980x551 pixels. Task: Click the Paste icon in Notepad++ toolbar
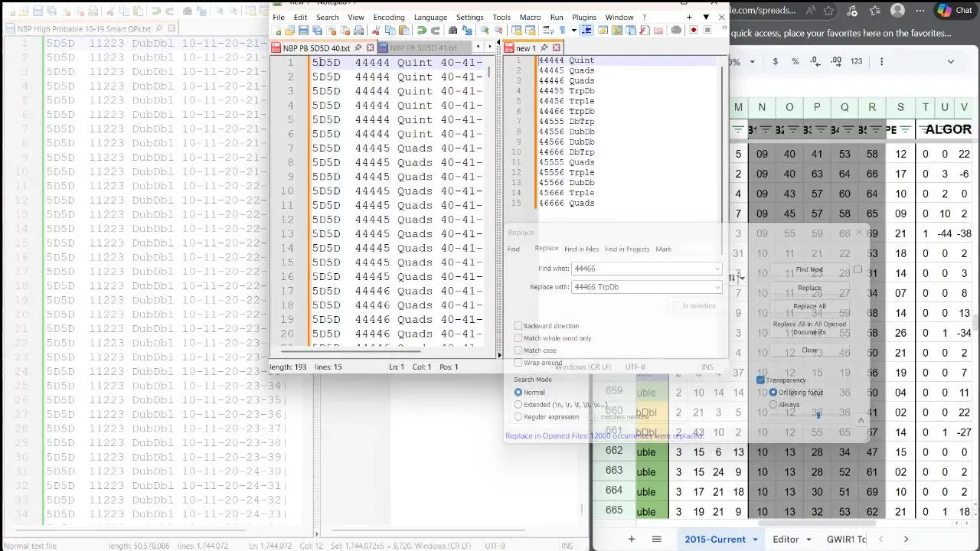coord(403,30)
